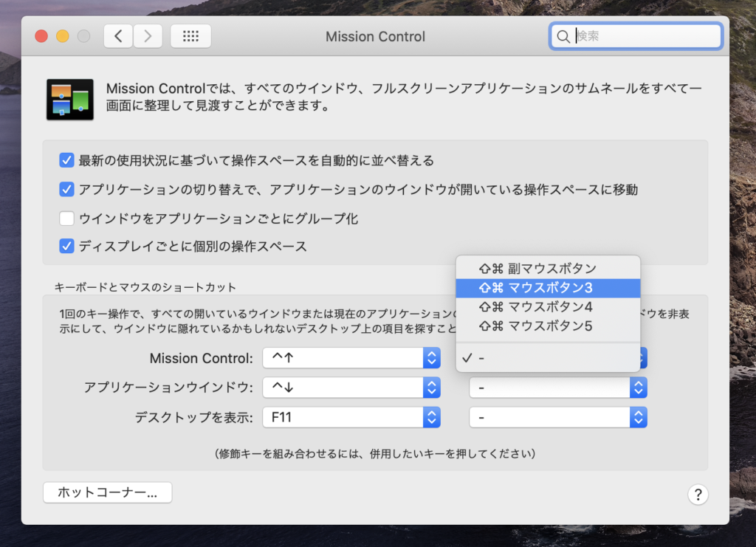This screenshot has width=756, height=547.
Task: Select ⇧⌘ マウスボタン4 menu option
Action: tap(548, 307)
